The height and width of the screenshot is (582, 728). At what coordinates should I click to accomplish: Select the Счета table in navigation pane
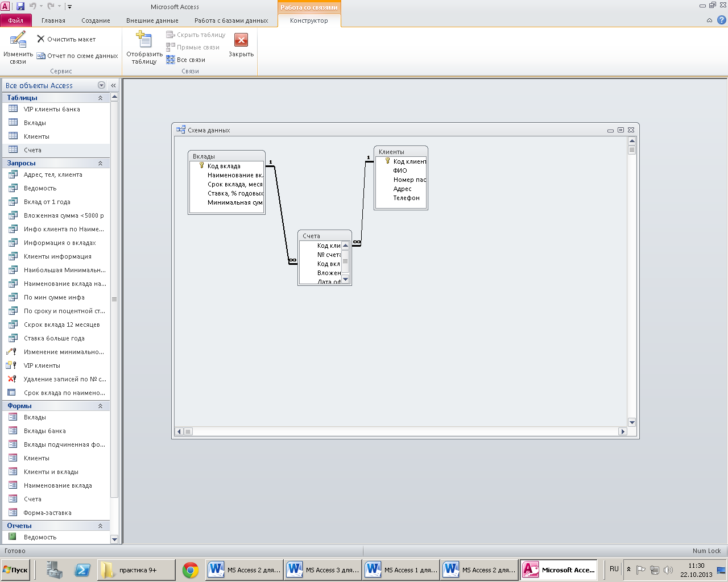click(56, 150)
